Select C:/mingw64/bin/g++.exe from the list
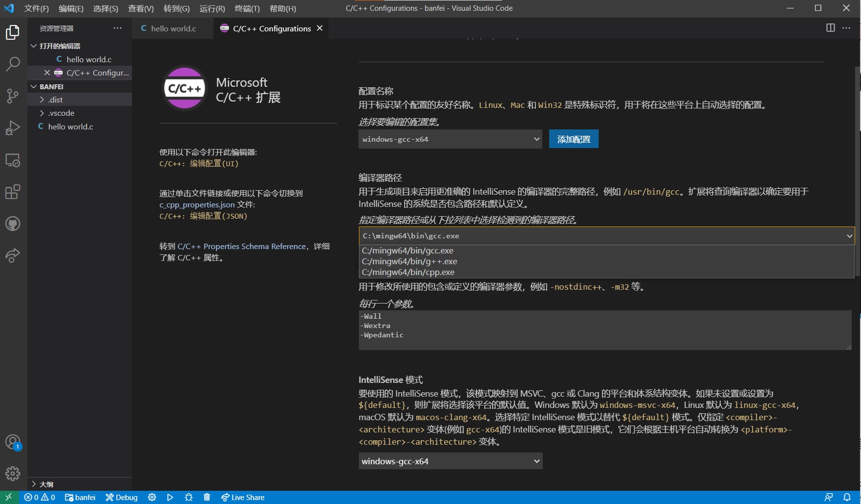Image resolution: width=861 pixels, height=504 pixels. 607,261
